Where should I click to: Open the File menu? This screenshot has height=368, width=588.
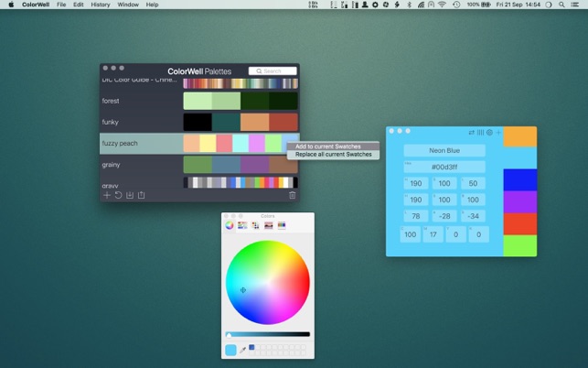click(x=61, y=5)
